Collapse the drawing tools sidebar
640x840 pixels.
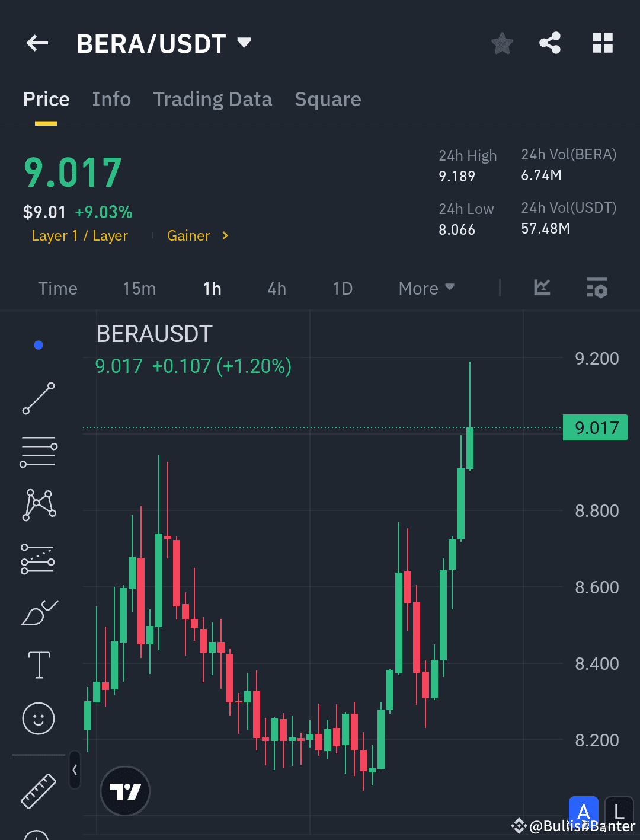[75, 769]
